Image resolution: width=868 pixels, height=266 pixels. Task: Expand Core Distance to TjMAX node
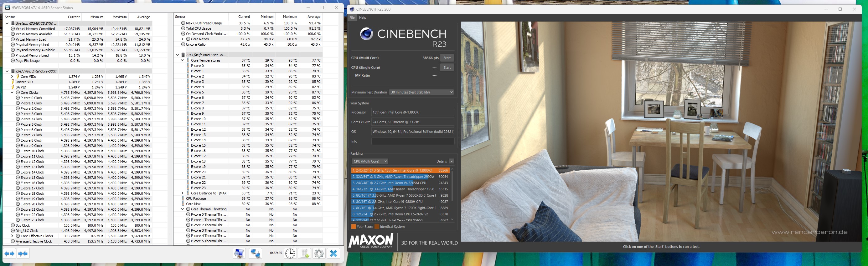pos(183,193)
